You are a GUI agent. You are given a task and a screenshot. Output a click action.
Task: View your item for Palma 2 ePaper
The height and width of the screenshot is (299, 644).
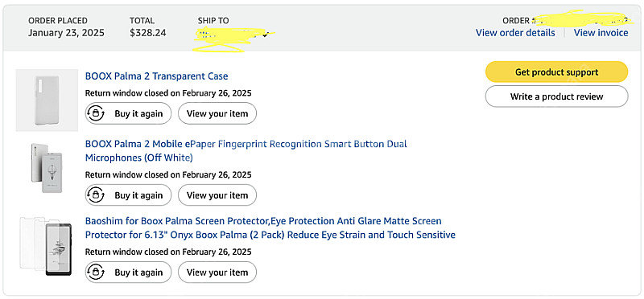[x=217, y=195]
